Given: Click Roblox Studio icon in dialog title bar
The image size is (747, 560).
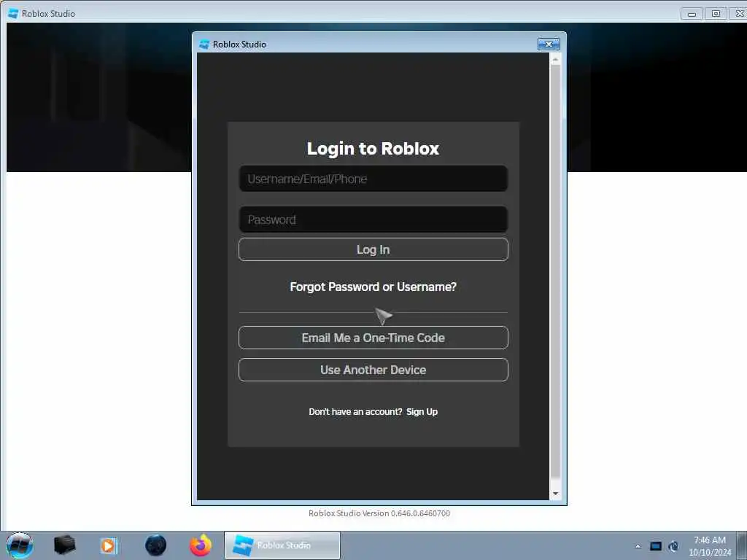Looking at the screenshot, I should pos(204,44).
